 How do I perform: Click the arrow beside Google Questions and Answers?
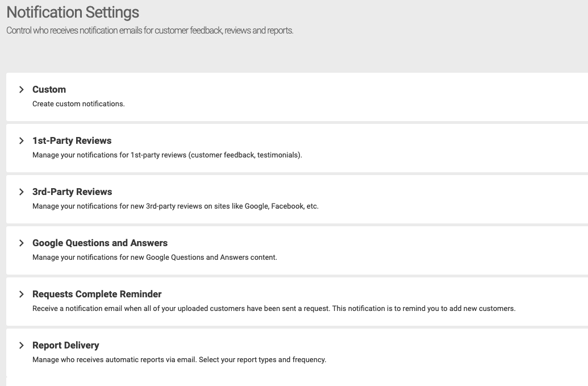coord(22,243)
